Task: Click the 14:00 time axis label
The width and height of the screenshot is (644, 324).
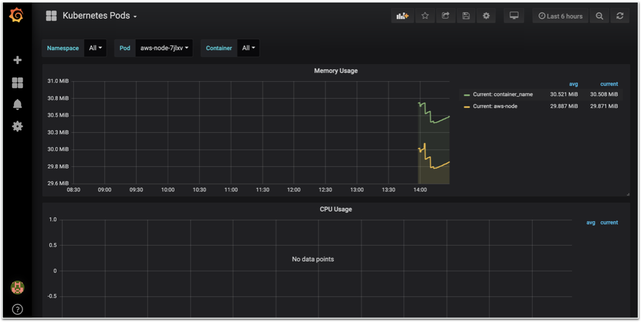Action: 420,190
